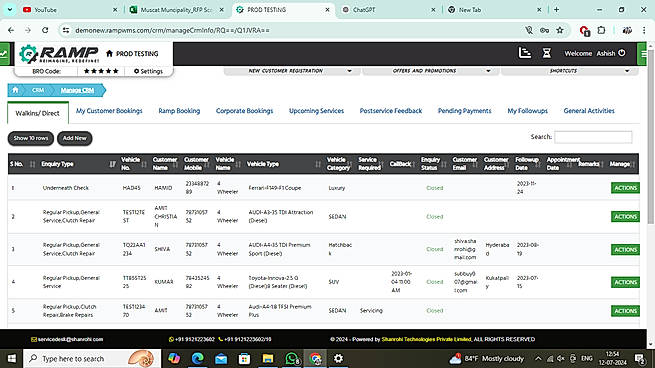Open password manager key icon
Screen dimensions: 655x368
(544, 30)
